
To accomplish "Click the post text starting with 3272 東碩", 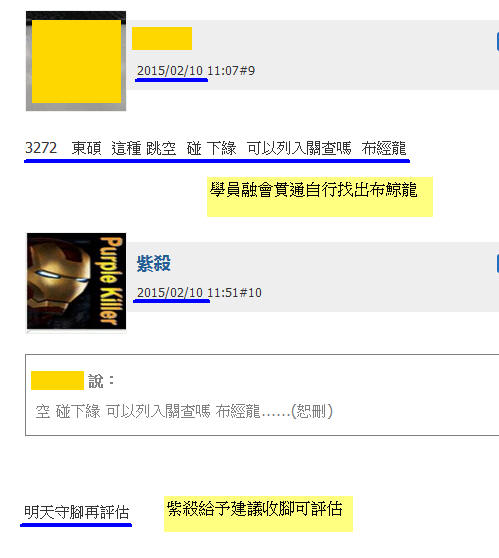I will coord(216,148).
